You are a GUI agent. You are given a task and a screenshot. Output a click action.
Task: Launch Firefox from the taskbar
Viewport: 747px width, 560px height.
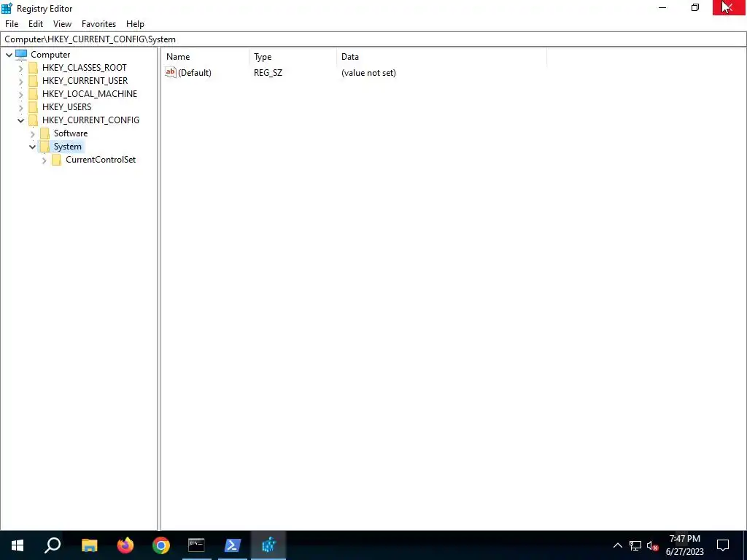(x=125, y=545)
